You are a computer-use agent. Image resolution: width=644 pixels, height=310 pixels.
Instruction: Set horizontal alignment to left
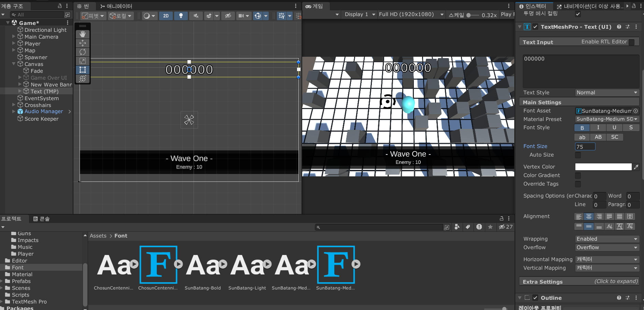click(579, 216)
